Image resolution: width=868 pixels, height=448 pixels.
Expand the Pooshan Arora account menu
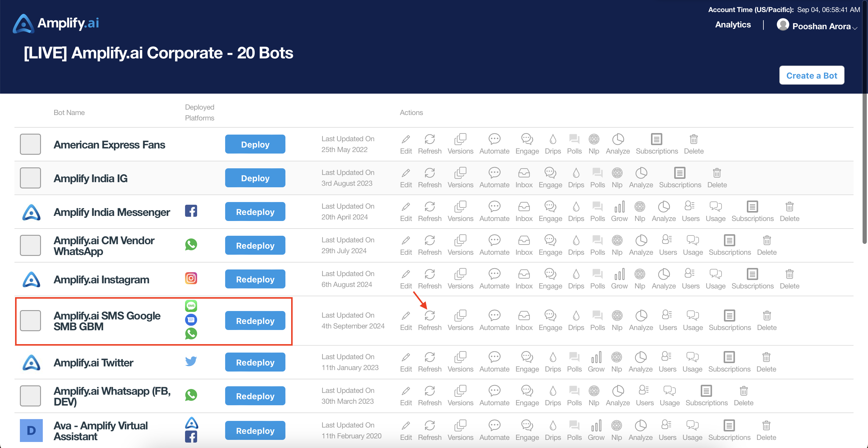click(x=817, y=26)
